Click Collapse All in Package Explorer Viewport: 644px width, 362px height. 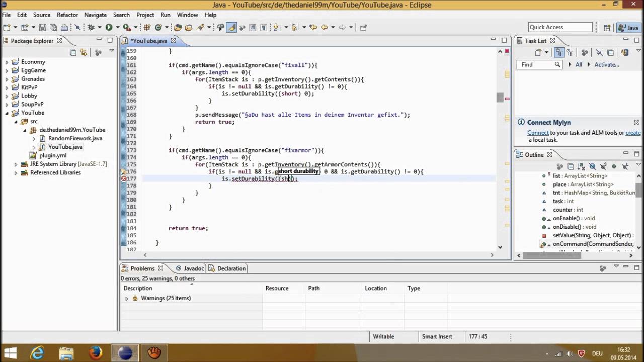[x=73, y=52]
